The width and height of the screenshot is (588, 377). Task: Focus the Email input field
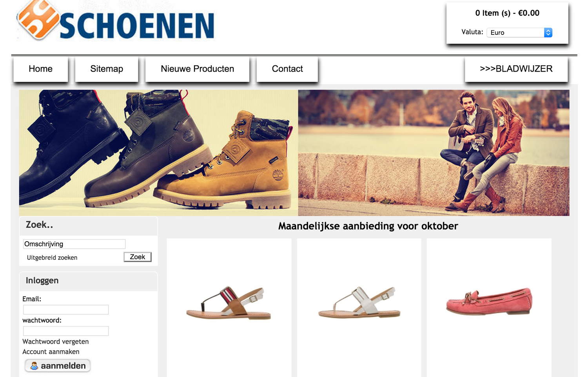coord(66,310)
